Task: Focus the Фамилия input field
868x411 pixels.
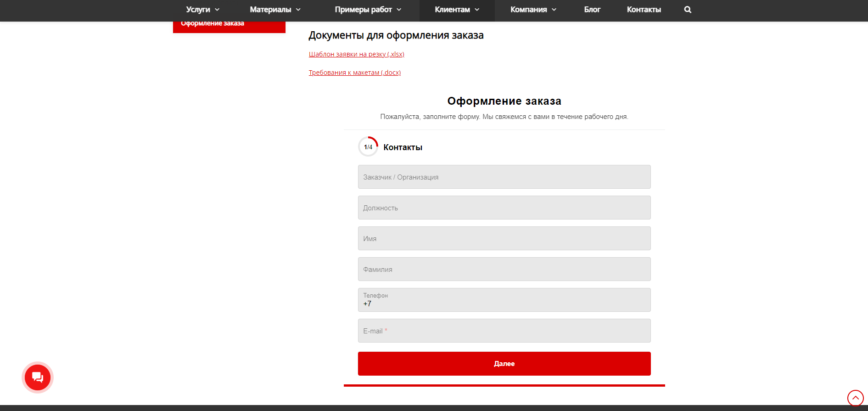Action: (x=504, y=269)
